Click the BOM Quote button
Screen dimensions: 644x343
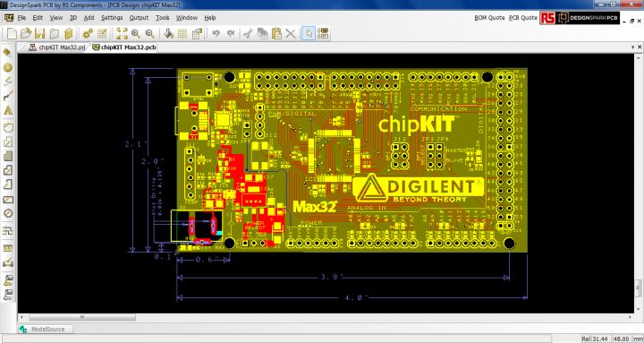click(x=489, y=18)
